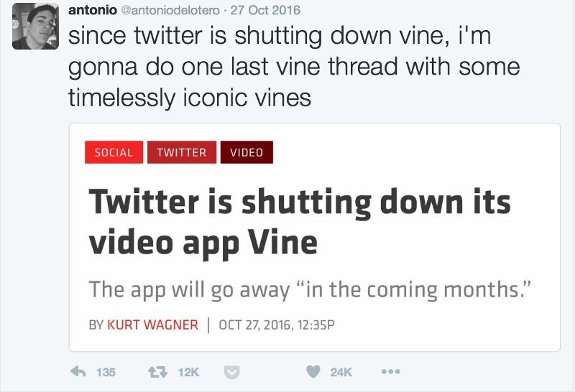Click the 12K retweets count
575x392 pixels.
click(188, 372)
